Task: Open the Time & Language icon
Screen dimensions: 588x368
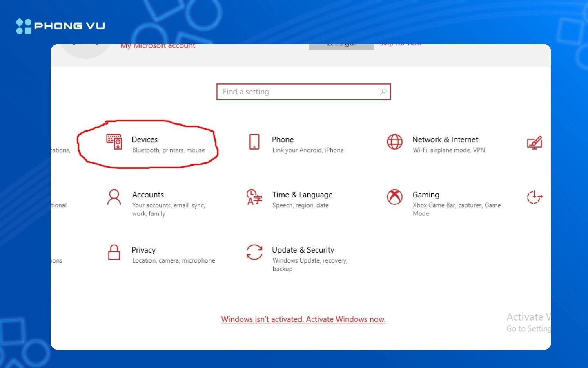Action: (254, 197)
